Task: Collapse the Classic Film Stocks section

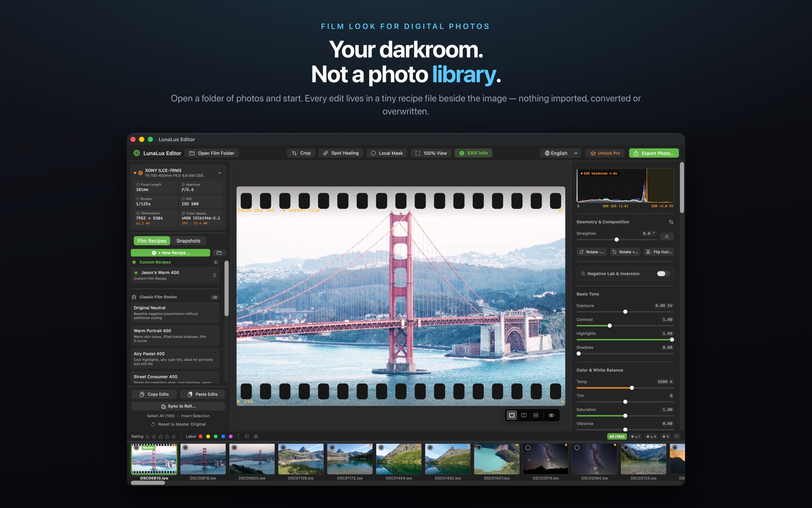Action: click(x=175, y=297)
